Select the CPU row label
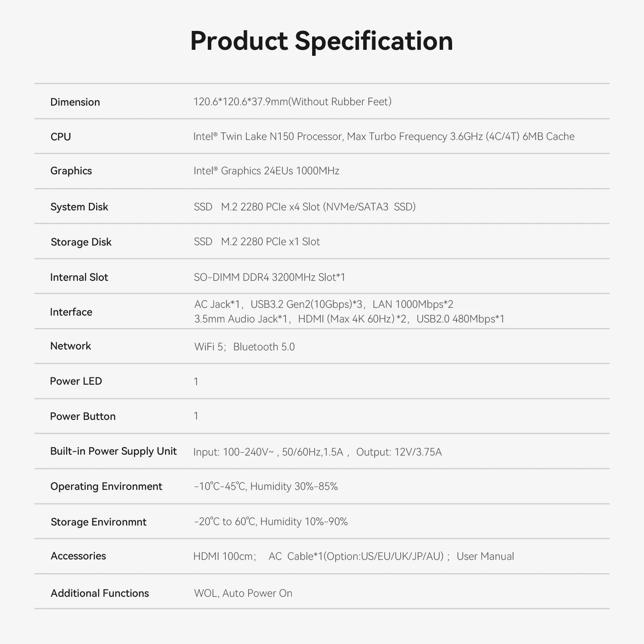The height and width of the screenshot is (644, 644). (61, 137)
